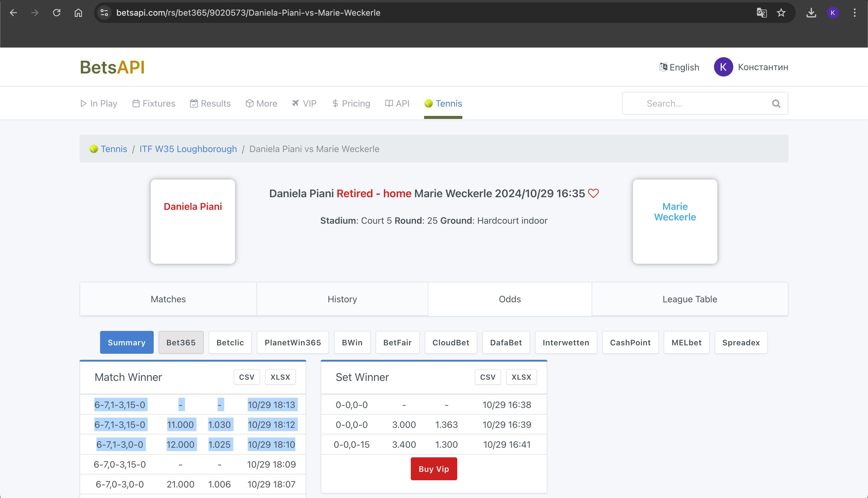The width and height of the screenshot is (868, 498).
Task: Reload the page
Action: (x=56, y=13)
